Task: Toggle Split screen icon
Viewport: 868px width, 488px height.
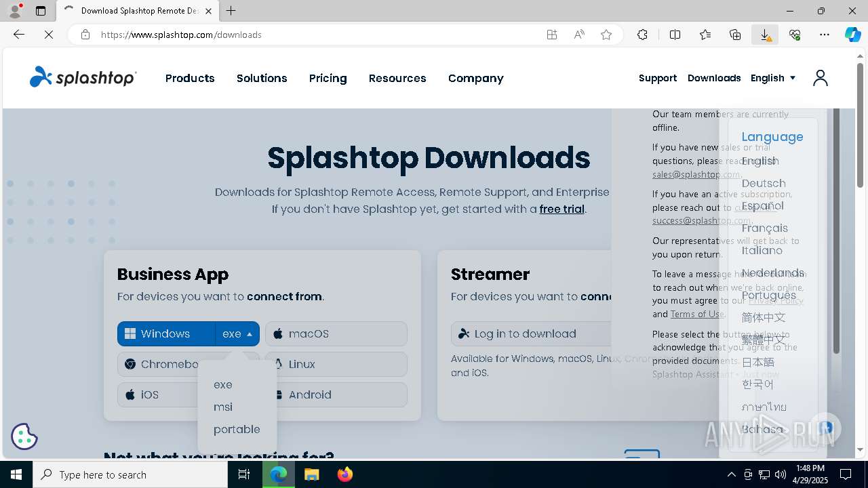Action: (675, 35)
